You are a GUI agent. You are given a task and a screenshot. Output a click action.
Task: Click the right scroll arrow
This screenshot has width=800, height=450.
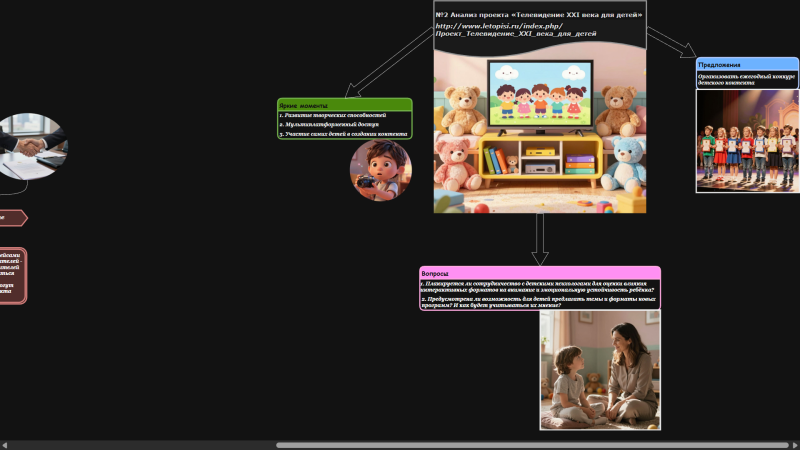click(794, 445)
